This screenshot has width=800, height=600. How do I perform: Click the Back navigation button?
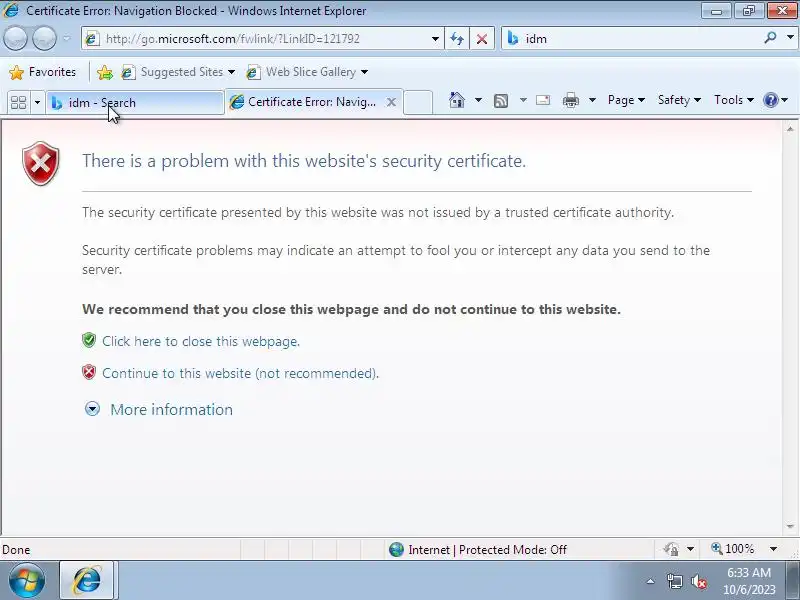point(15,39)
